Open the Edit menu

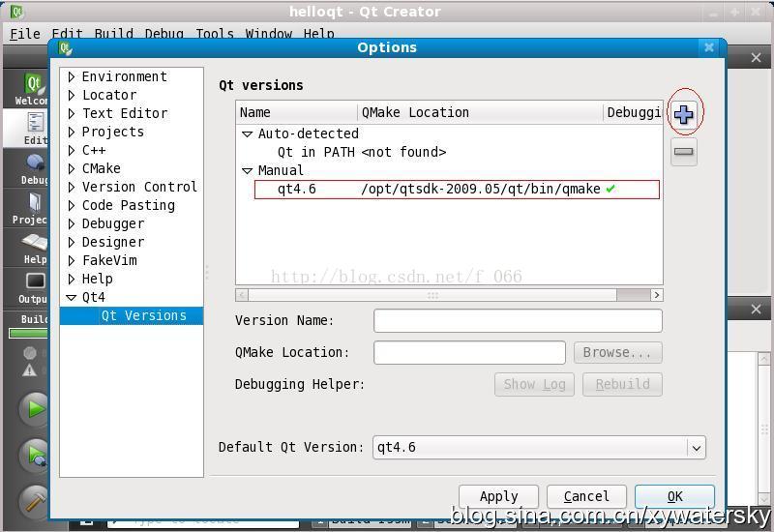[x=67, y=34]
